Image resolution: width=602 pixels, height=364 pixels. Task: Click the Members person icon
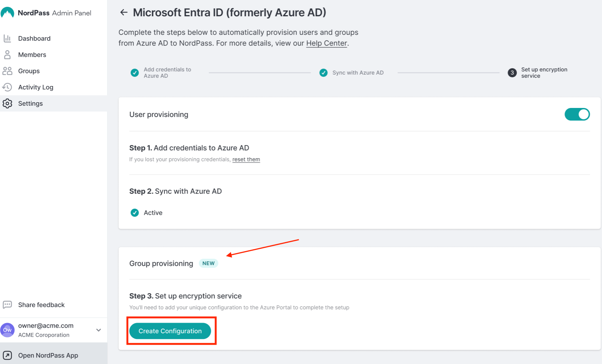(x=7, y=55)
